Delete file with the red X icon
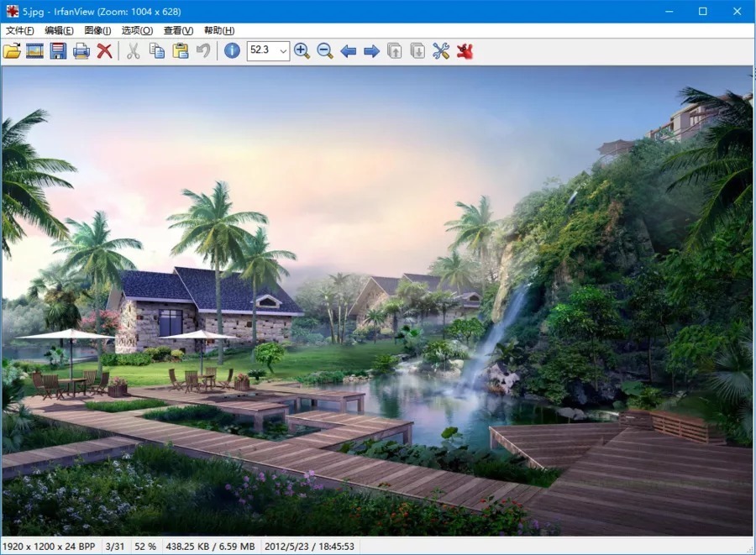This screenshot has height=555, width=756. (105, 51)
